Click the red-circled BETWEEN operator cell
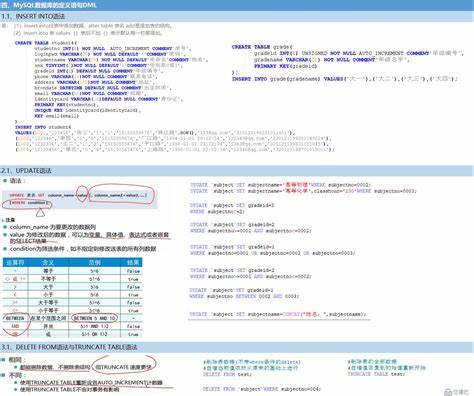The width and height of the screenshot is (474, 396). (15, 318)
